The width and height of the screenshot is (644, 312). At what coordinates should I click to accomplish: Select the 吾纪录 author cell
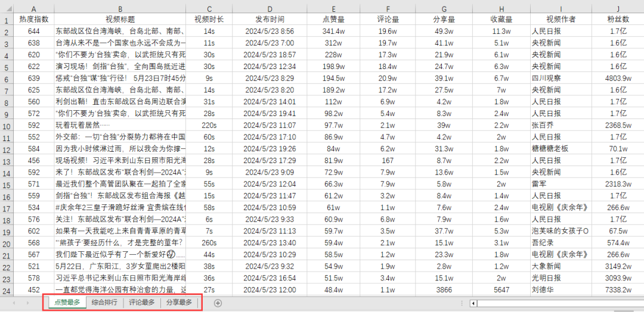click(x=561, y=243)
